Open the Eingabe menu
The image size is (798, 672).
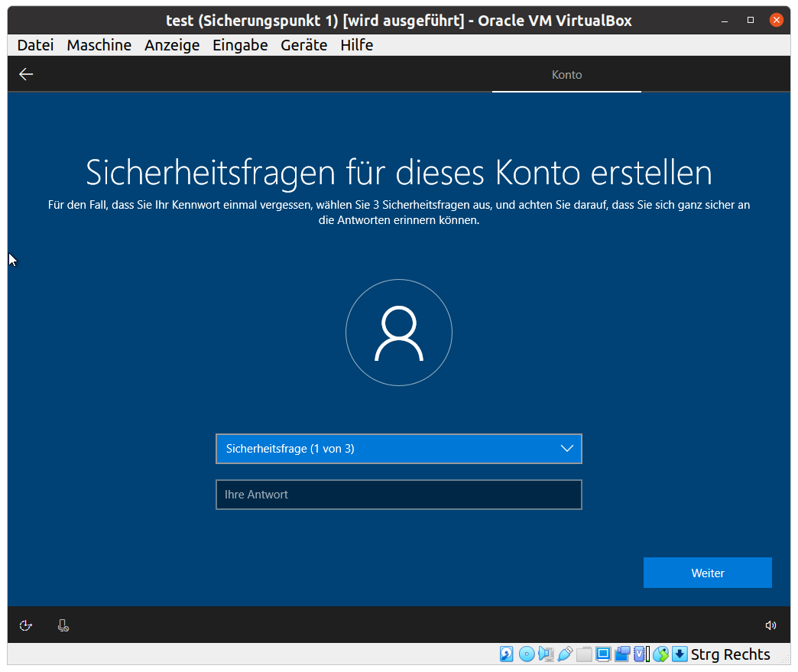(240, 45)
